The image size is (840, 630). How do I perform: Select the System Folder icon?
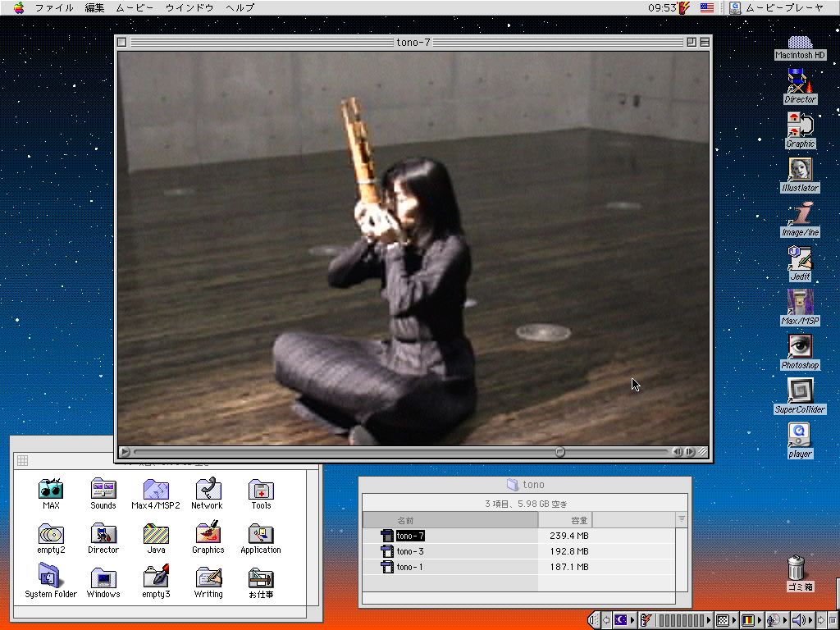pos(51,577)
